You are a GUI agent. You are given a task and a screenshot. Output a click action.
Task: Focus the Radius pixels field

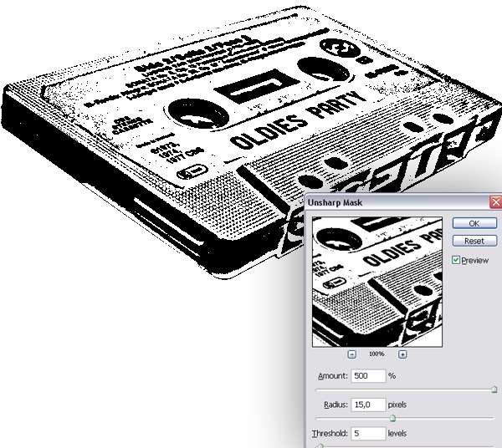[x=367, y=405]
